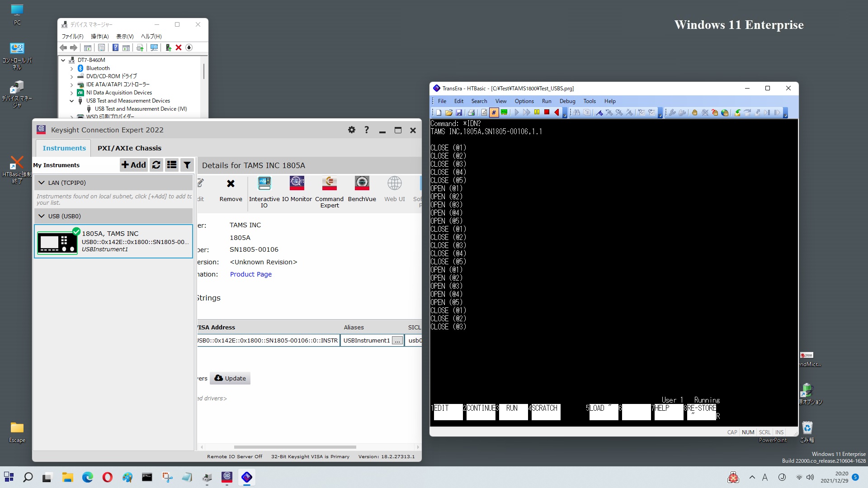Expand NI Data Acquisition Devices node
Screen dimensions: 868x488
click(71, 93)
